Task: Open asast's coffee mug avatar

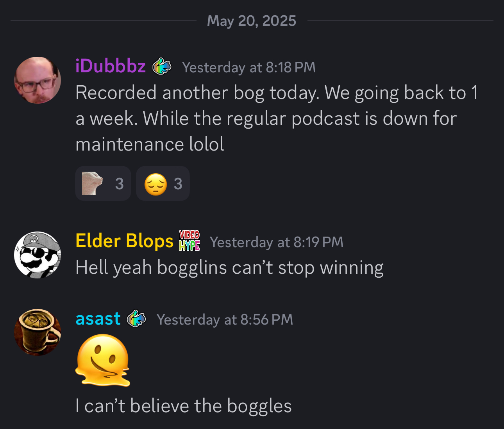Action: pos(38,332)
